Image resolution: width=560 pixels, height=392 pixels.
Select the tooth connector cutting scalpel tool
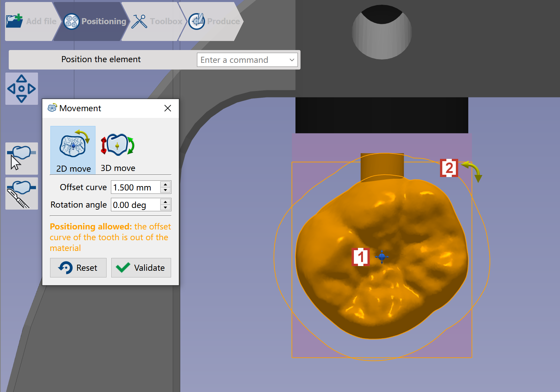[x=22, y=193]
